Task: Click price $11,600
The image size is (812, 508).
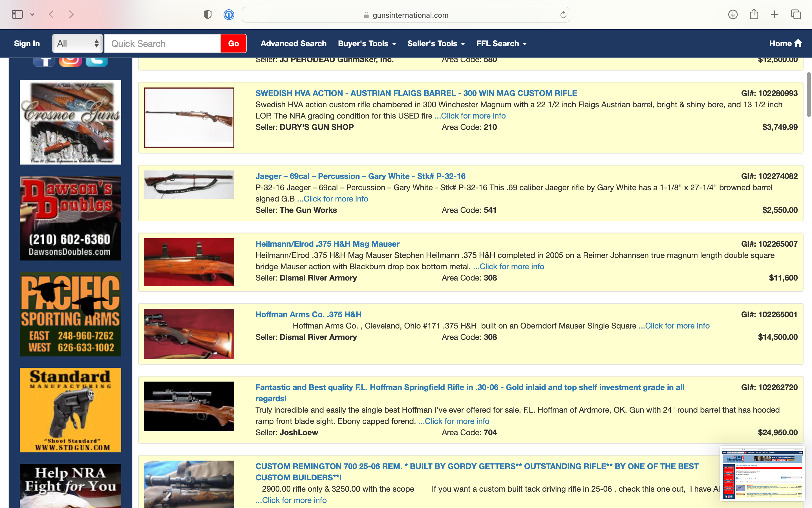Action: click(x=783, y=278)
